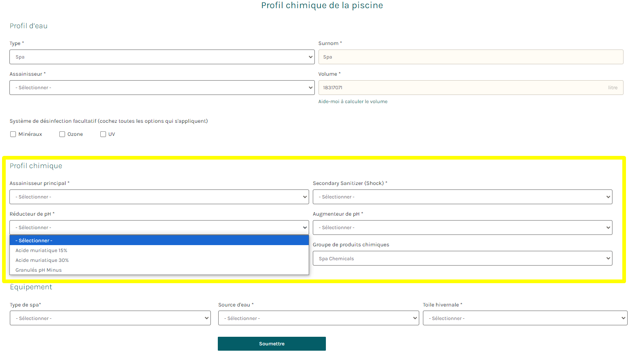Open the Assainisseur dropdown
The height and width of the screenshot is (356, 644).
162,88
